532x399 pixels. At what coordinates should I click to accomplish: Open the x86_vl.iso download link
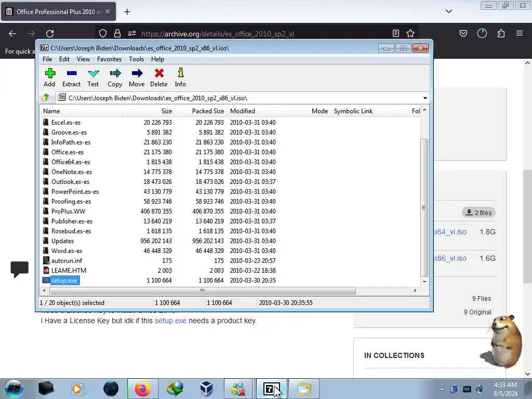coord(450,258)
